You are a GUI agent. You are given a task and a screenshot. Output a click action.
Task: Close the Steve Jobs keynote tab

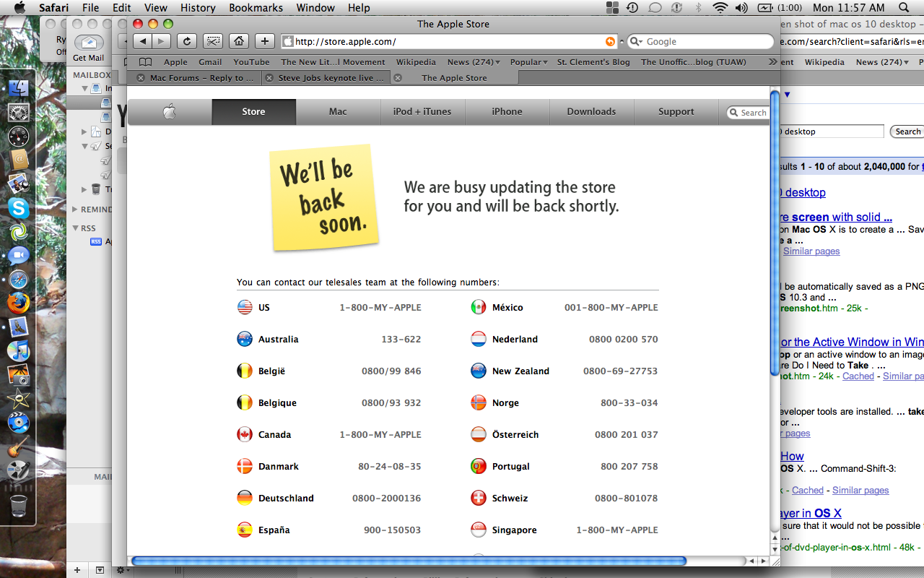pyautogui.click(x=269, y=78)
